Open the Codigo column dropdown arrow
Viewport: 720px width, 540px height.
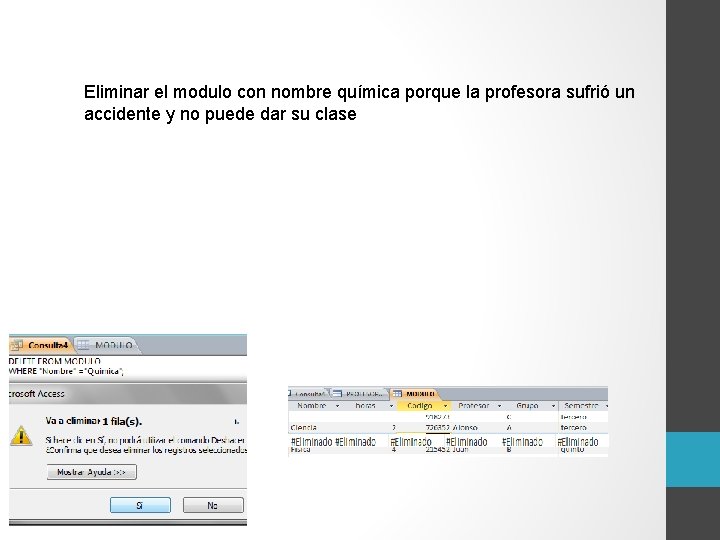pos(445,406)
